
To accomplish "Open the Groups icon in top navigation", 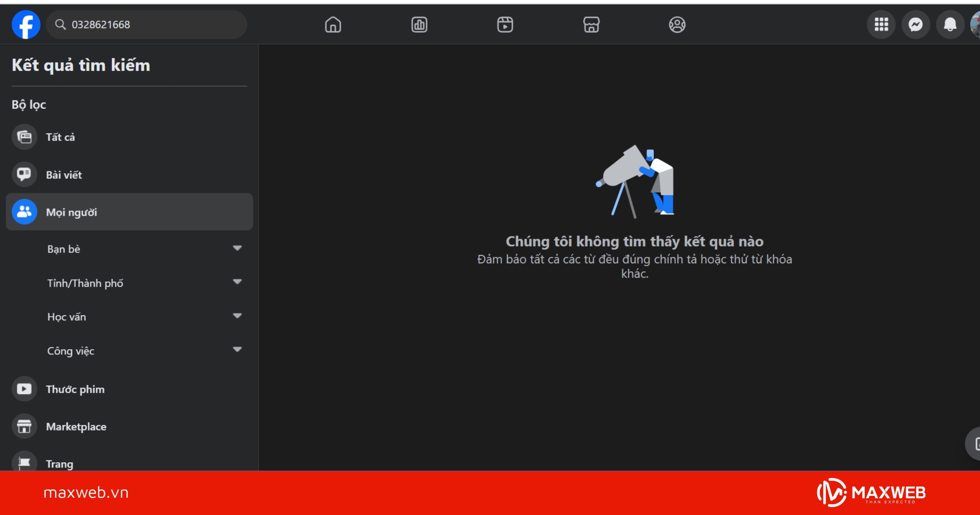I will [677, 25].
